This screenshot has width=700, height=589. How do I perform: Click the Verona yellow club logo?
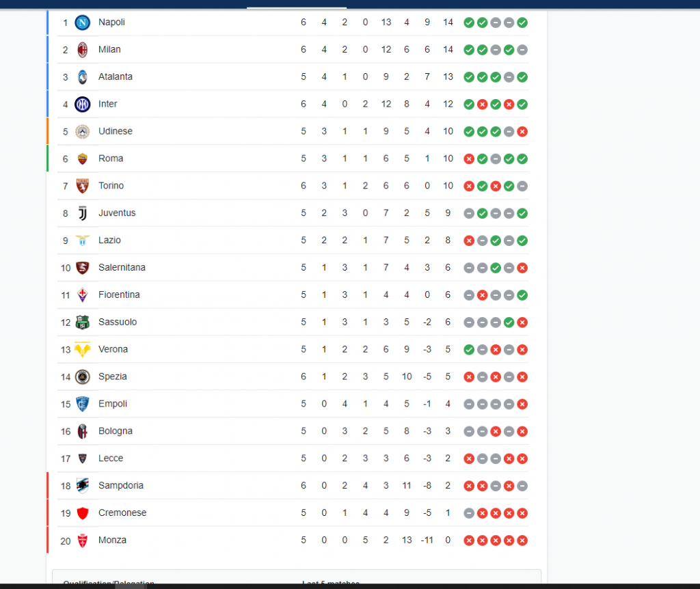point(82,349)
